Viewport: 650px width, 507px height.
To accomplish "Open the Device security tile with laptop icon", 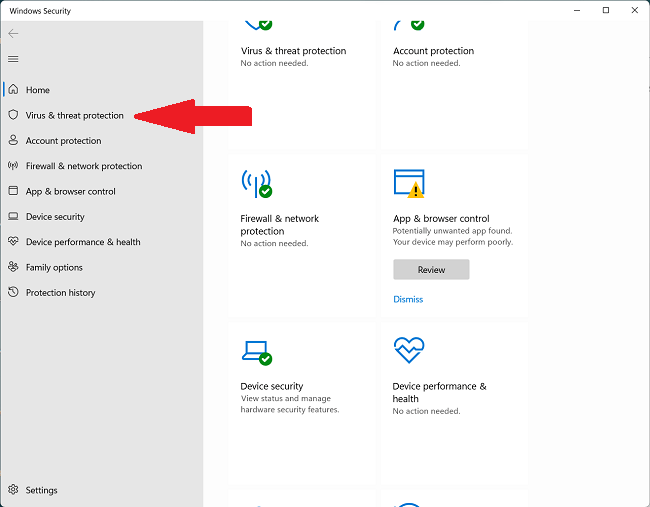I will pyautogui.click(x=256, y=353).
